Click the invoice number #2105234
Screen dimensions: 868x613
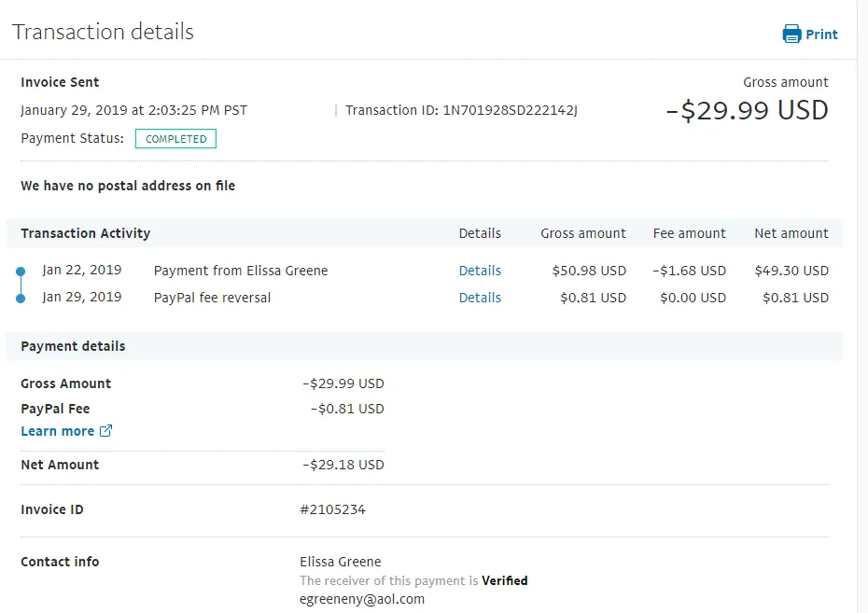point(332,509)
